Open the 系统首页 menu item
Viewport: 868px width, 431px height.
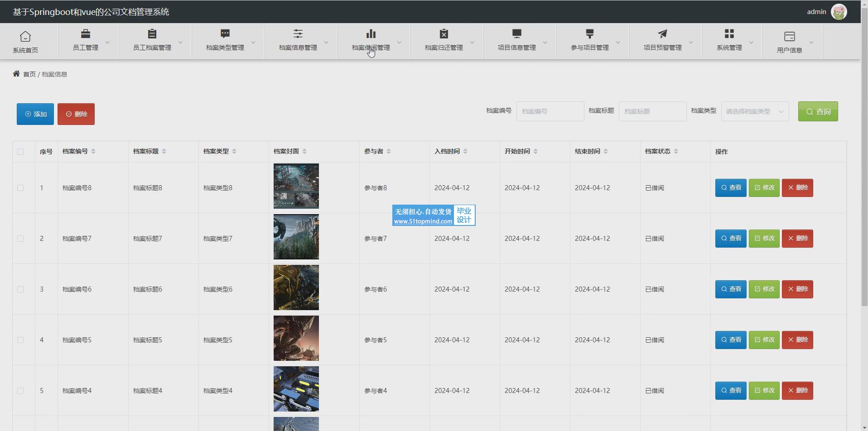(x=29, y=41)
